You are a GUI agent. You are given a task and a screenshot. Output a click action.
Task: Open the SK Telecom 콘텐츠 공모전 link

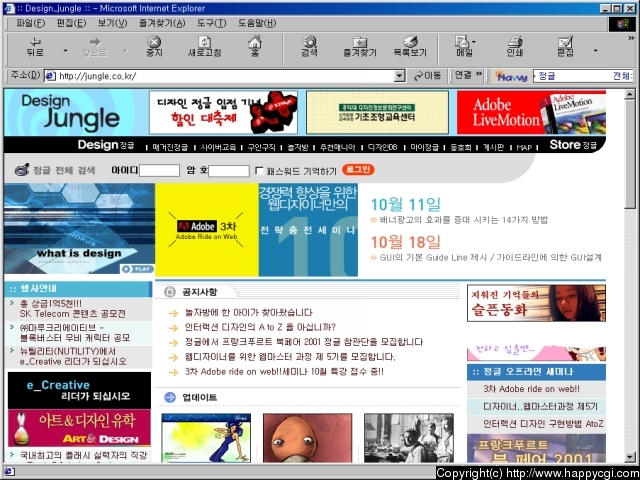click(x=73, y=309)
